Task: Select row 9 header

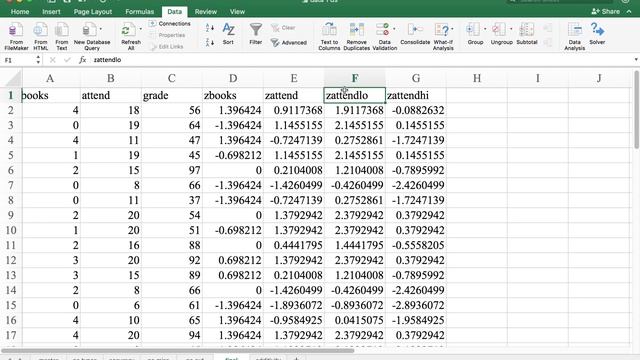Action: (x=11, y=215)
